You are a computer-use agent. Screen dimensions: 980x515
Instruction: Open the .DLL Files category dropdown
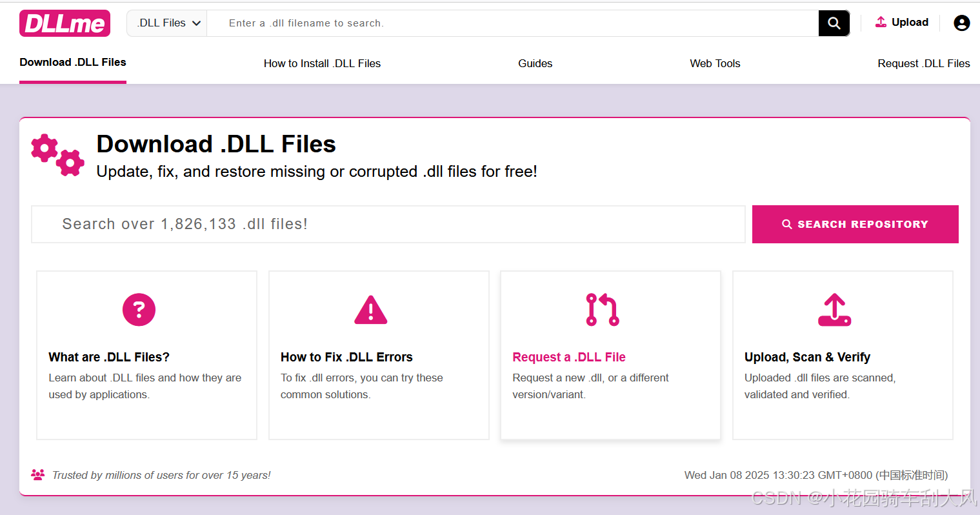(167, 23)
